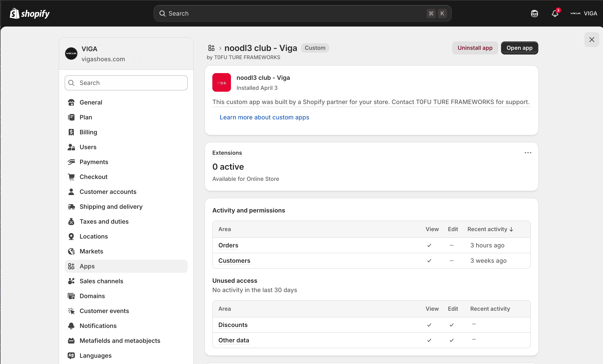Open the VIGA account menu in the top bar
The width and height of the screenshot is (603, 364).
point(583,13)
